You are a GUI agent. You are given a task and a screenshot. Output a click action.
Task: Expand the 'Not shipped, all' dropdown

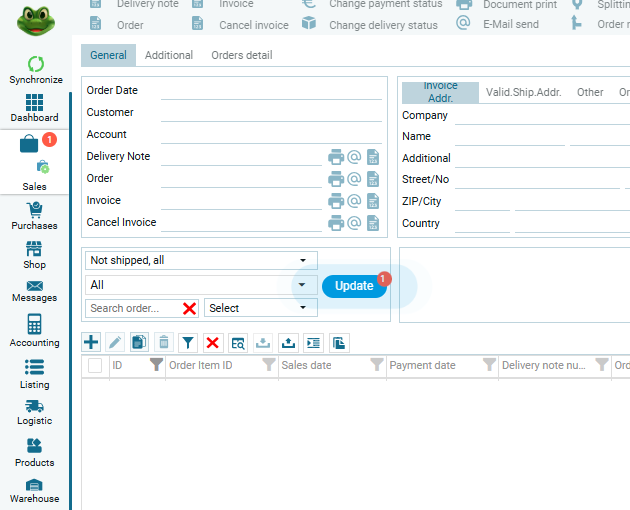point(303,260)
